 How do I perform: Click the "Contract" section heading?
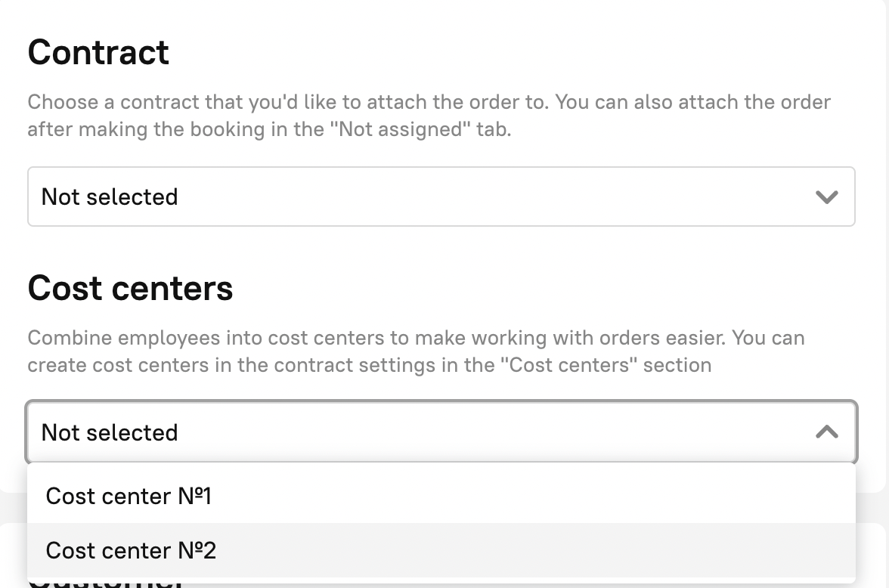click(x=98, y=52)
